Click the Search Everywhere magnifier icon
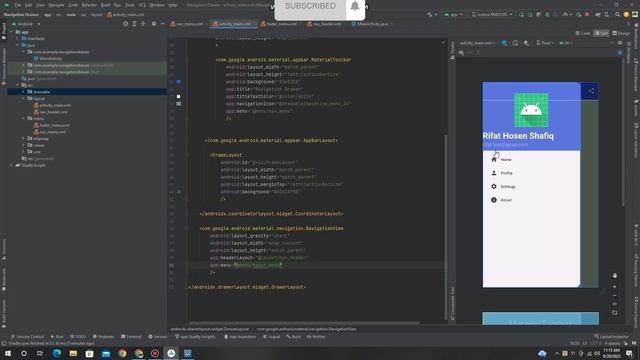This screenshot has height=360, width=640. point(617,15)
